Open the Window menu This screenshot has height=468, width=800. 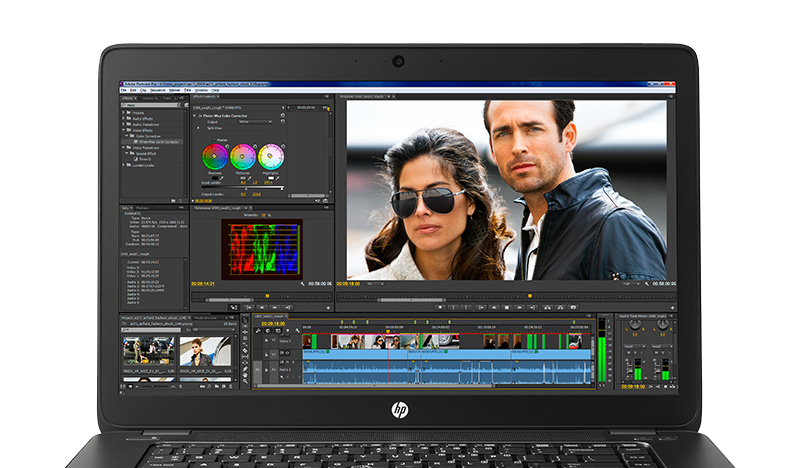tap(202, 90)
